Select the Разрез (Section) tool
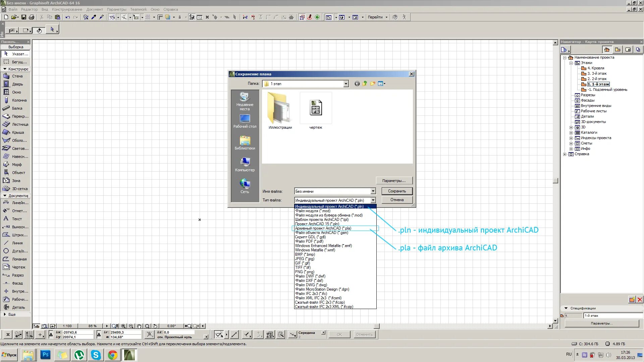This screenshot has width=644, height=362. tap(15, 275)
